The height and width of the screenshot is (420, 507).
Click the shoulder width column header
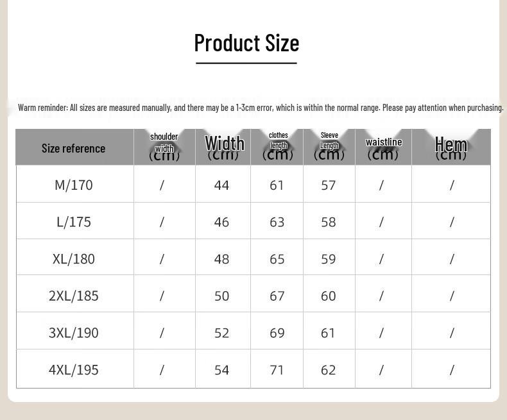[x=164, y=147]
